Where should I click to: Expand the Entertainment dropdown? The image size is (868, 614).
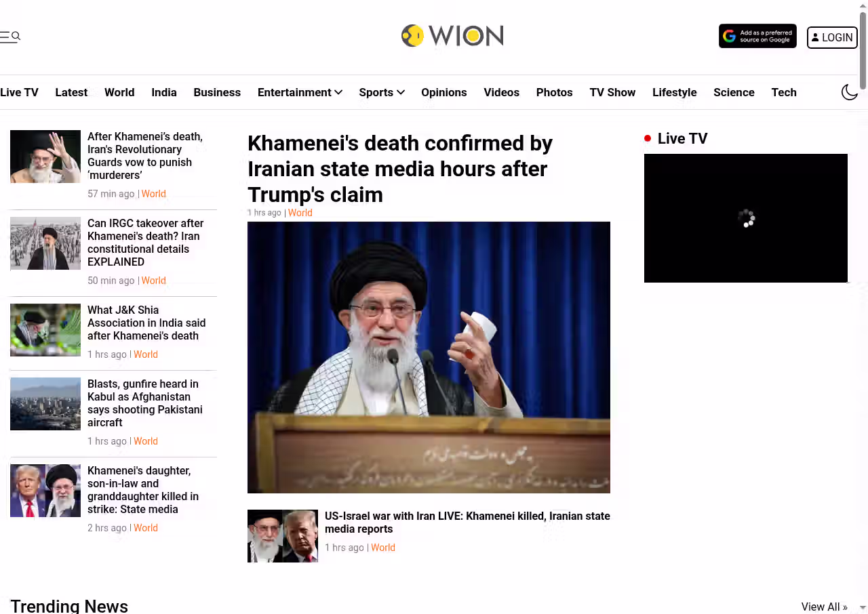[300, 92]
